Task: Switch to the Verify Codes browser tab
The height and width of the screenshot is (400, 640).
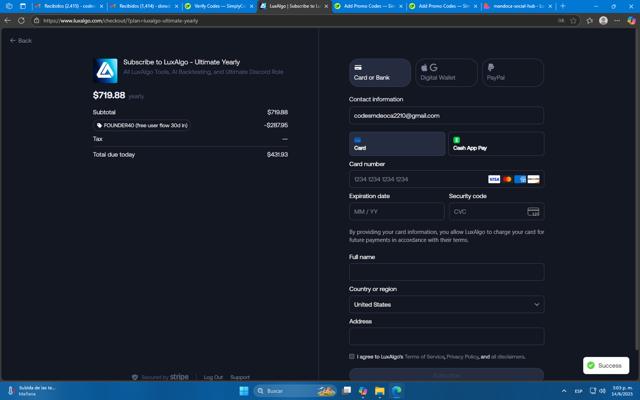Action: [219, 6]
